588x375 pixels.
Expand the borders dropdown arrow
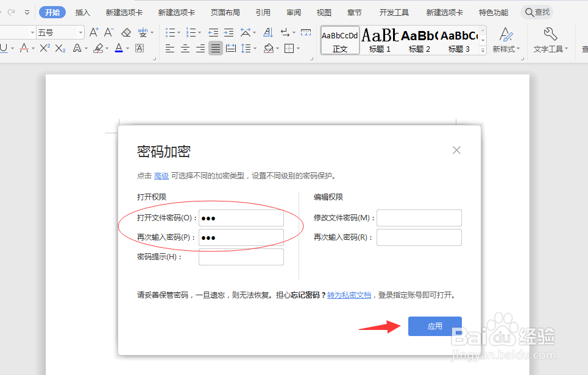click(x=299, y=48)
